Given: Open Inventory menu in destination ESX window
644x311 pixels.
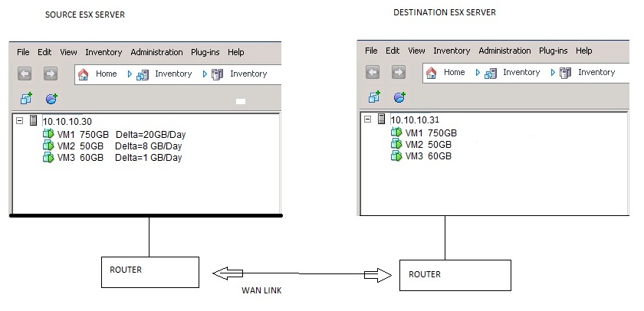Looking at the screenshot, I should [452, 51].
